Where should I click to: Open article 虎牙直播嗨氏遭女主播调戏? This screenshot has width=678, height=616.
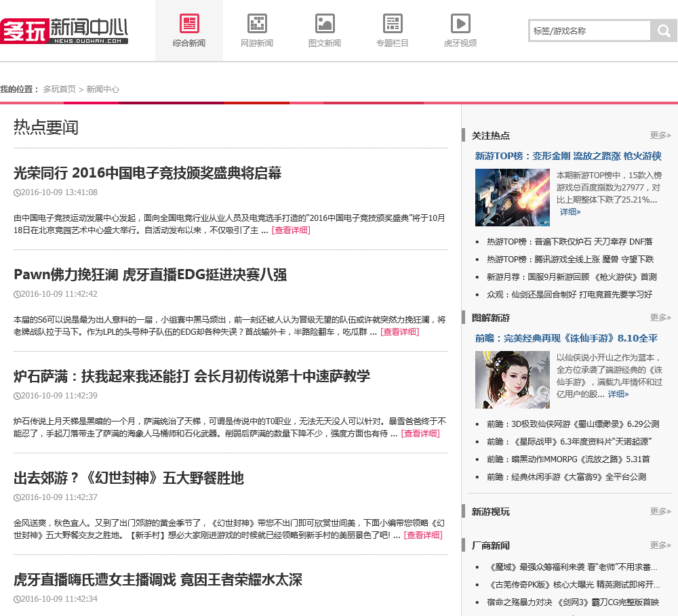(158, 579)
